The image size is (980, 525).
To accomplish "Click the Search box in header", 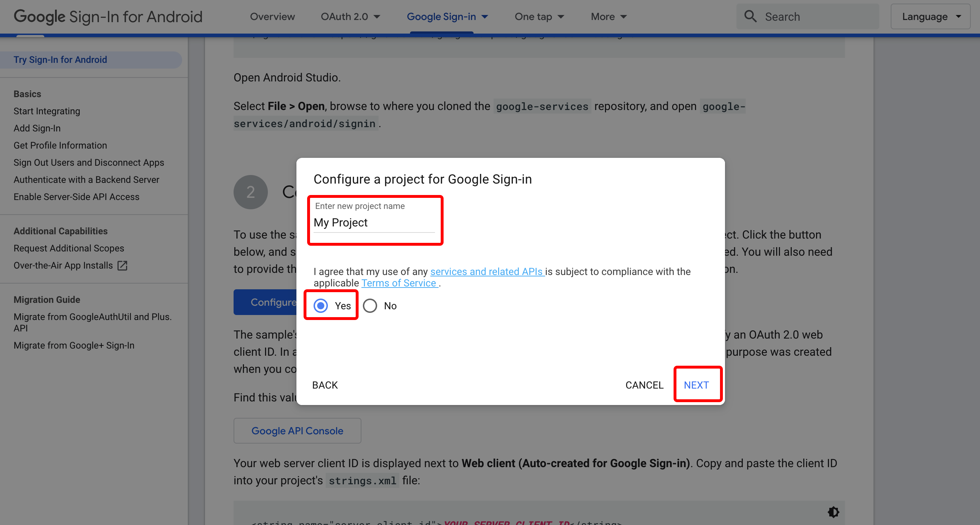I will coord(807,16).
